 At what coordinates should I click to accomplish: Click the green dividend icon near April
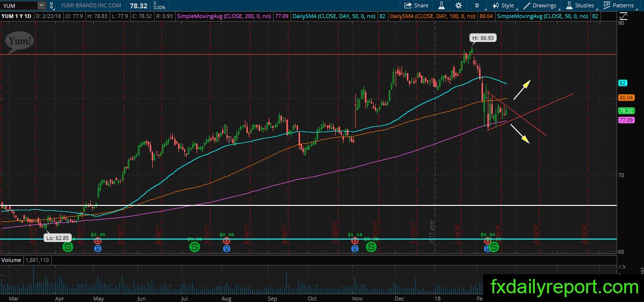click(x=68, y=247)
